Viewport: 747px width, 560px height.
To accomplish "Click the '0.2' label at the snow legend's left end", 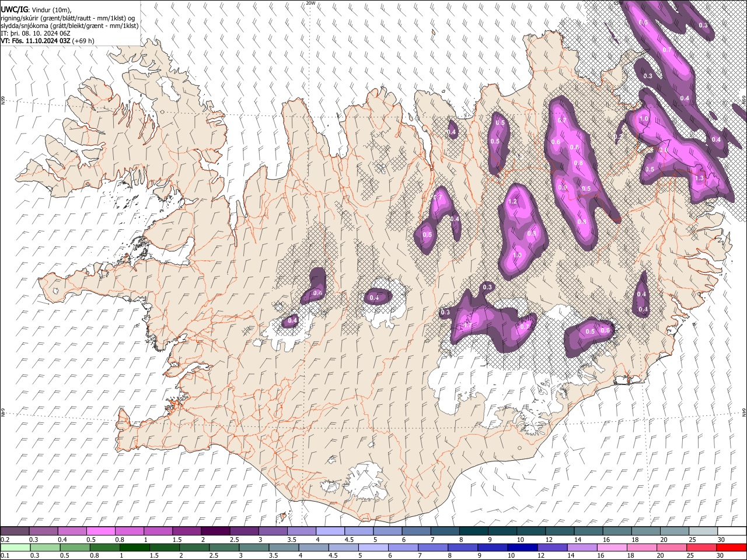I will coord(4,540).
